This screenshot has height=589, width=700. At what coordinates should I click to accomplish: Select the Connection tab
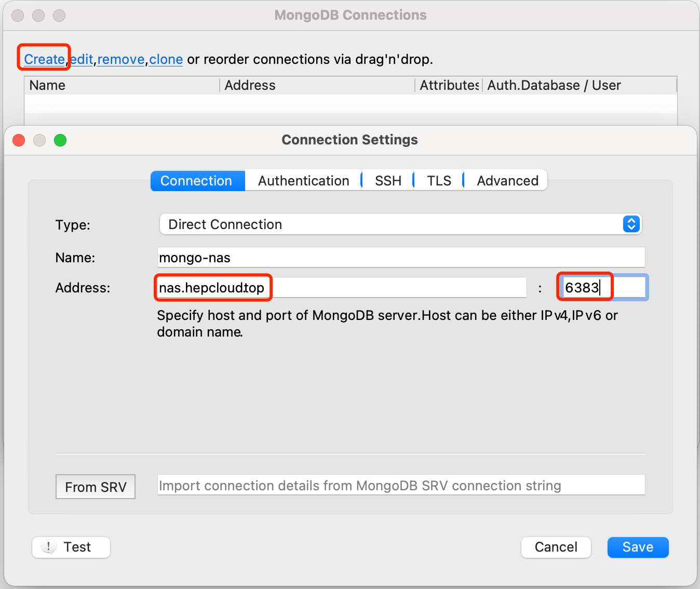click(x=196, y=181)
